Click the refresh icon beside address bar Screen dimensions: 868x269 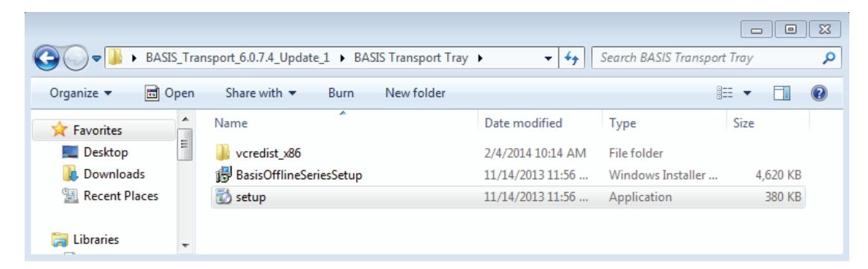(571, 58)
